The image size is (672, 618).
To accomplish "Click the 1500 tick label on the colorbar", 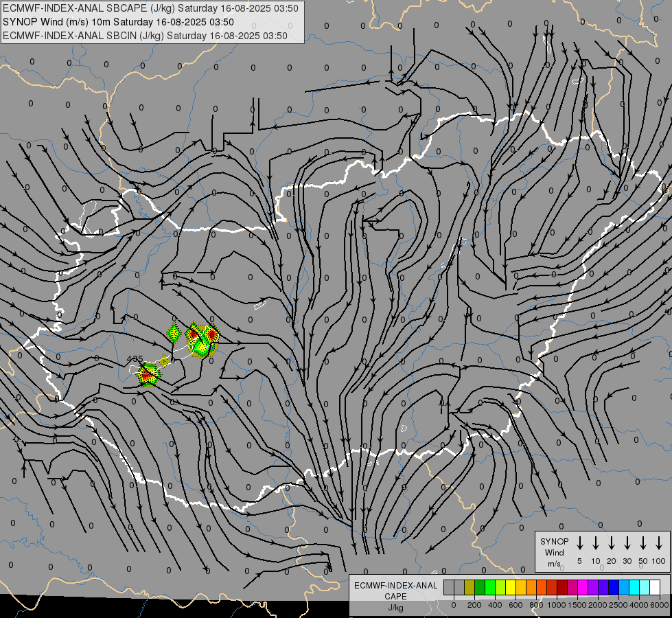I will tap(577, 605).
